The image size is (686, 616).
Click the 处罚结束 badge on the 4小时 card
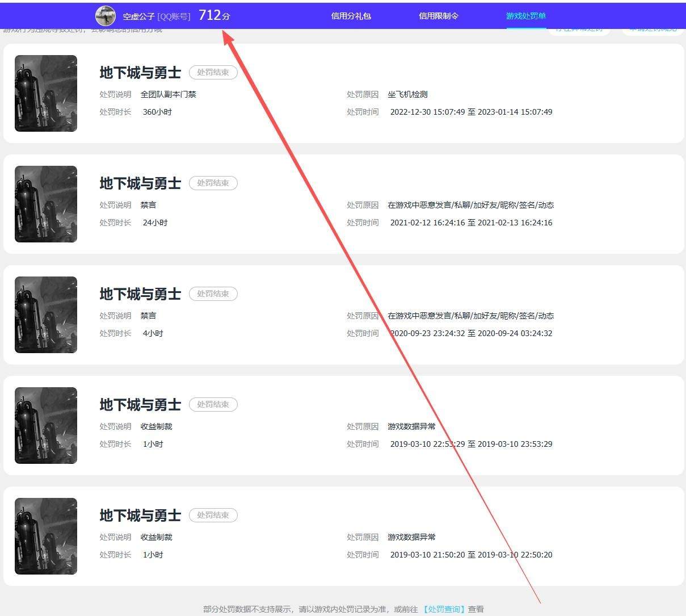(x=213, y=294)
